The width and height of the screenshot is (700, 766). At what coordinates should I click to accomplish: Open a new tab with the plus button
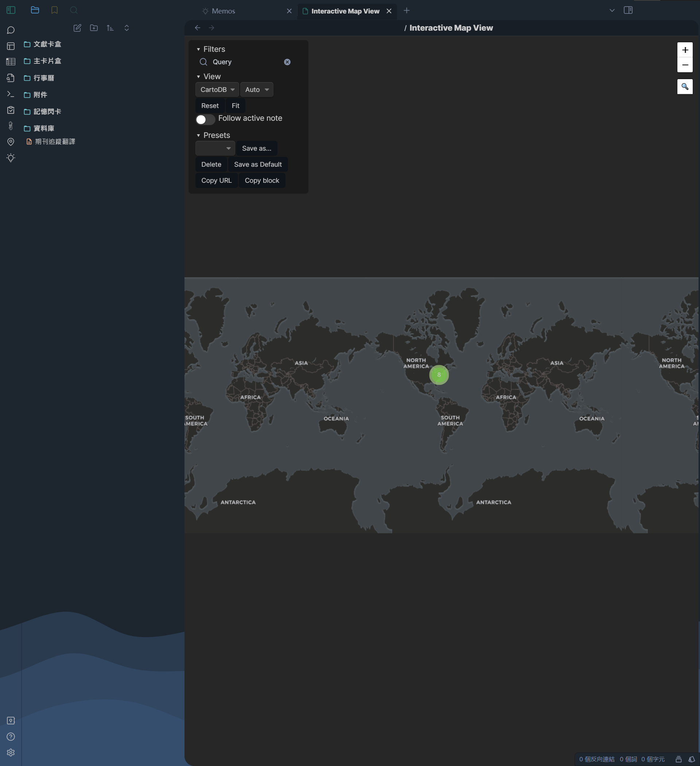tap(407, 11)
